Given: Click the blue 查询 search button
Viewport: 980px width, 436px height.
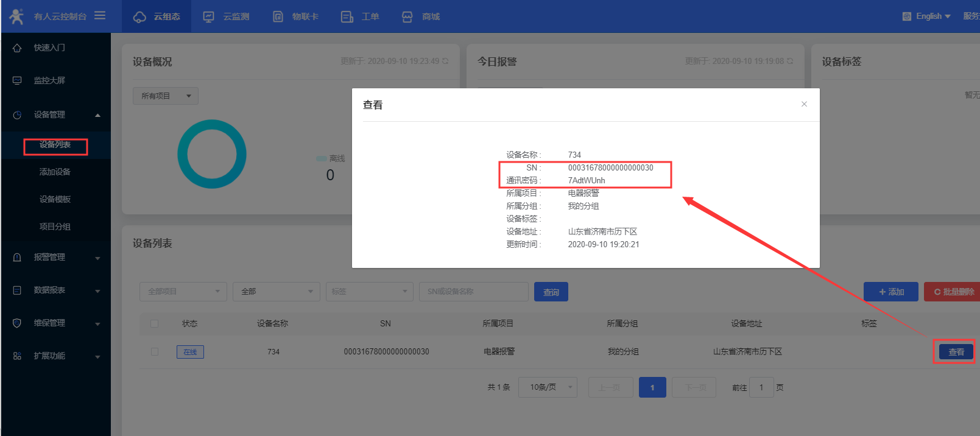Looking at the screenshot, I should 551,292.
